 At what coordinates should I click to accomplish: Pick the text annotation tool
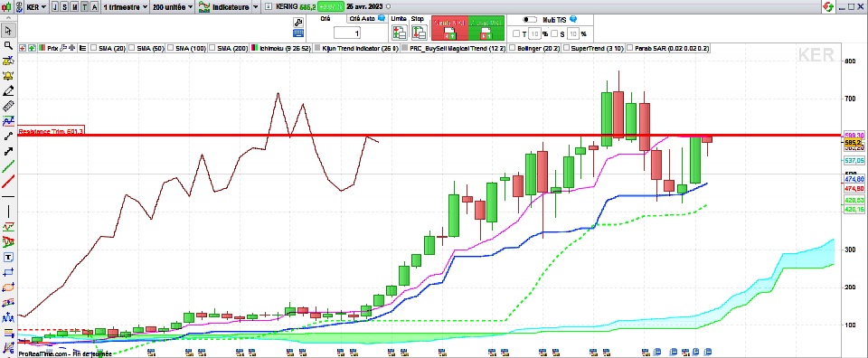coord(8,258)
